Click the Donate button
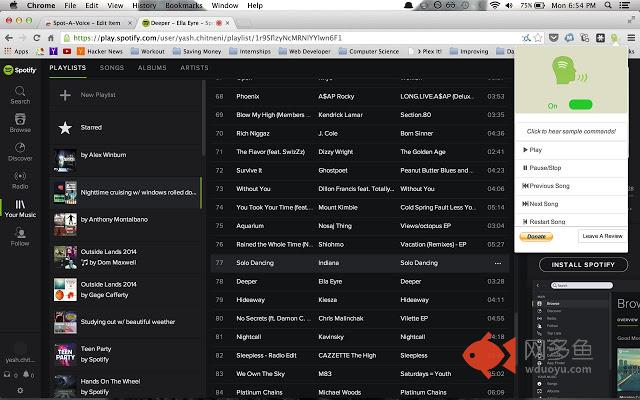The height and width of the screenshot is (400, 640). 536,237
